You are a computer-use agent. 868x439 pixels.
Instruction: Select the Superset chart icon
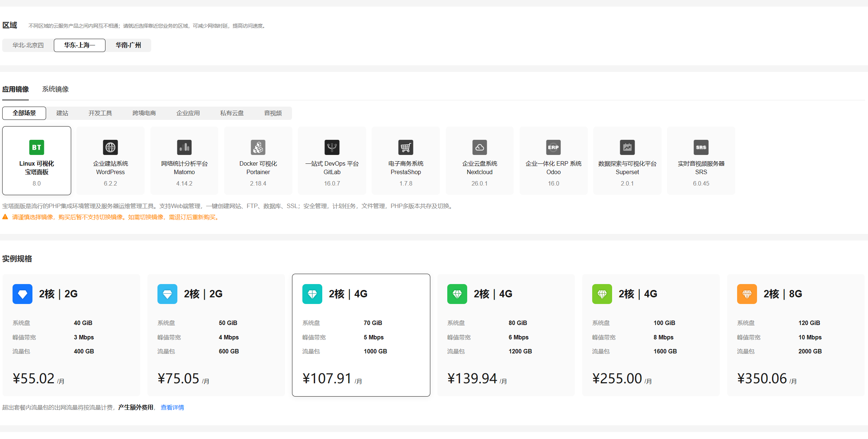[x=627, y=148]
